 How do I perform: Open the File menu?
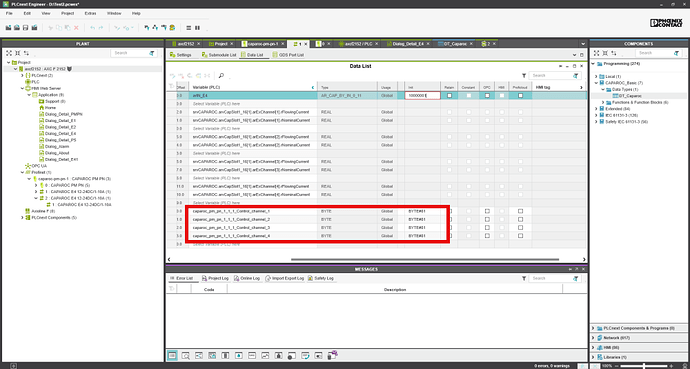(9, 14)
